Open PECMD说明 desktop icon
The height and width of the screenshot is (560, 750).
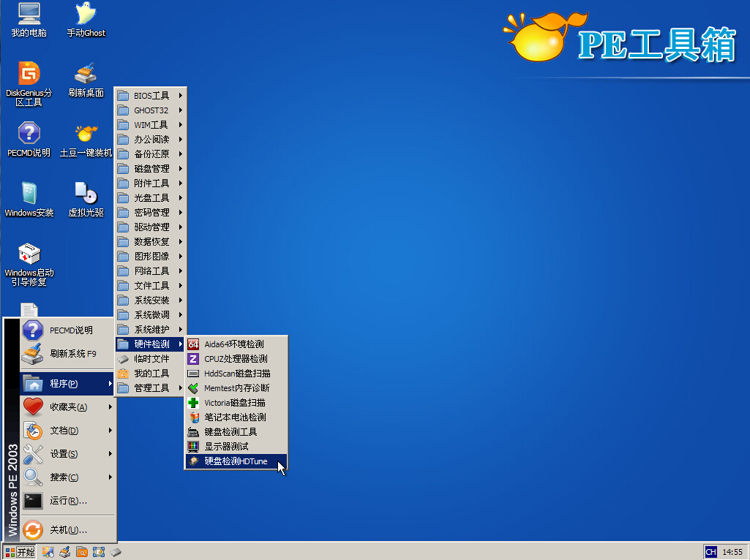point(29,140)
